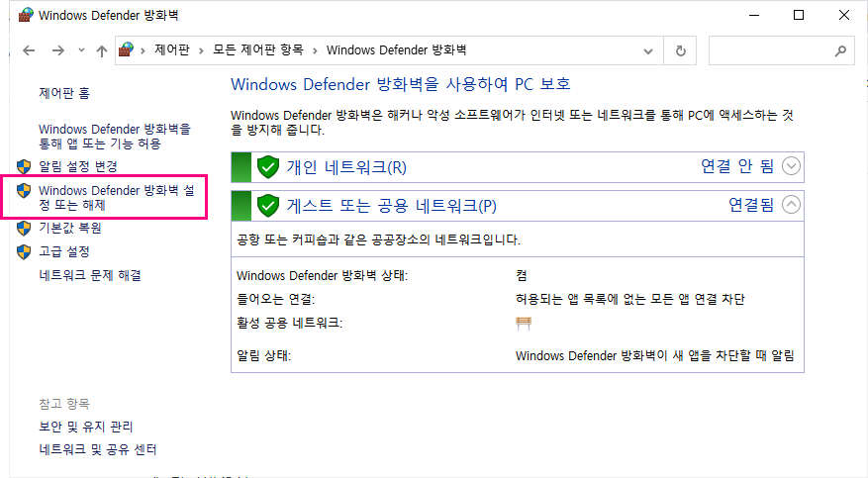
Task: Open Windows Defender 방화벽 설정 또는 해제
Action: tap(117, 198)
